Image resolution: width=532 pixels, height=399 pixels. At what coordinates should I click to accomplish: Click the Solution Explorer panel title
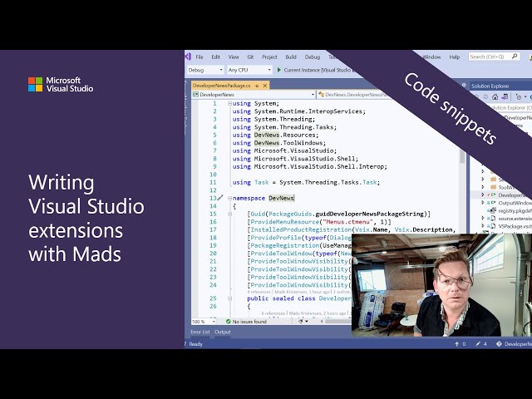click(x=490, y=86)
